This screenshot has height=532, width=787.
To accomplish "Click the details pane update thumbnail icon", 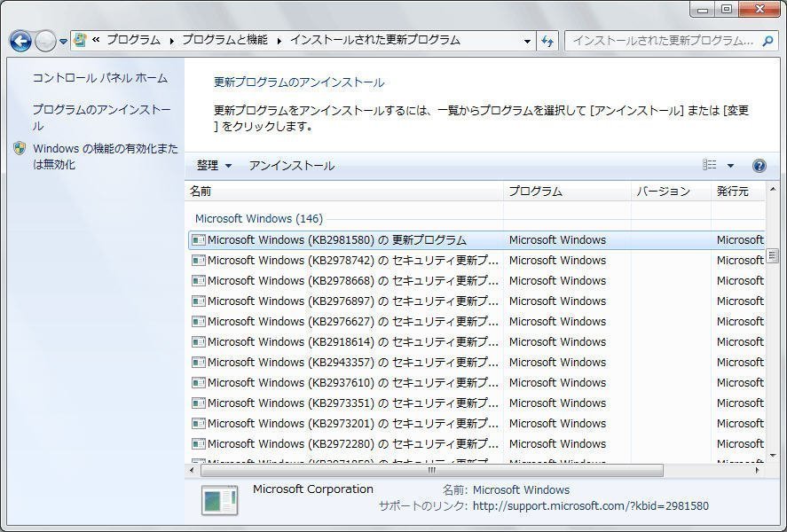I will [x=220, y=500].
